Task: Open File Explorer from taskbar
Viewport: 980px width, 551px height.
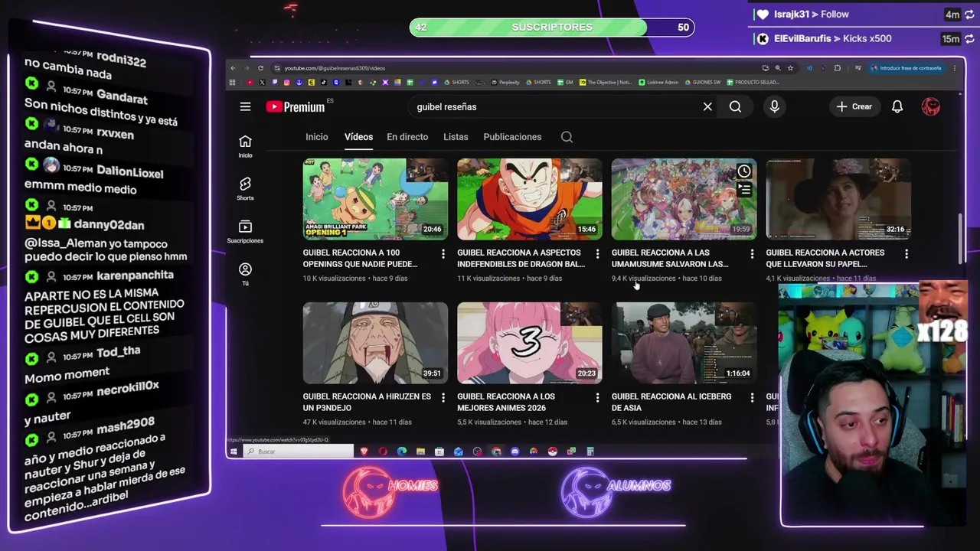Action: pyautogui.click(x=420, y=452)
